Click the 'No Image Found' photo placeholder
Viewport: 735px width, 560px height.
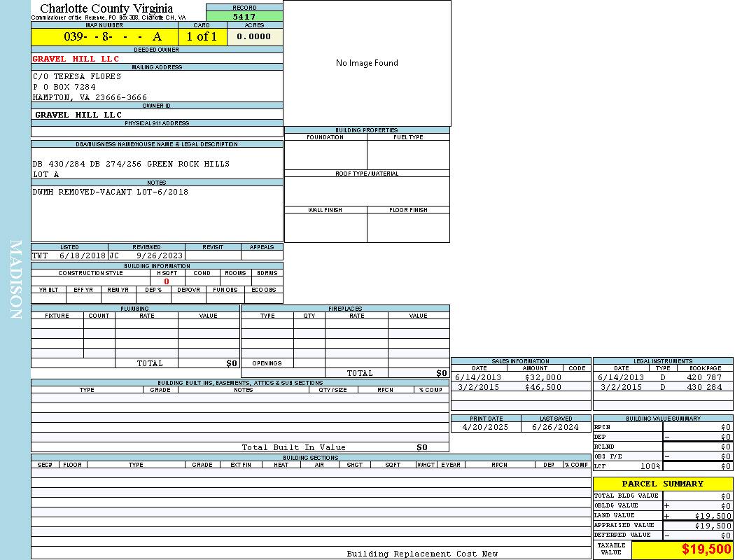[367, 63]
